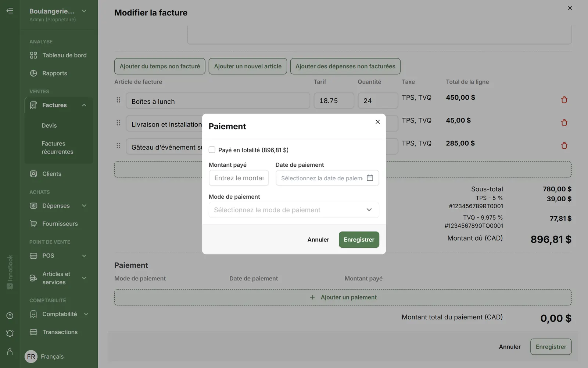Expand the Dépenses menu section
Screen dimensions: 588x368
[84, 206]
